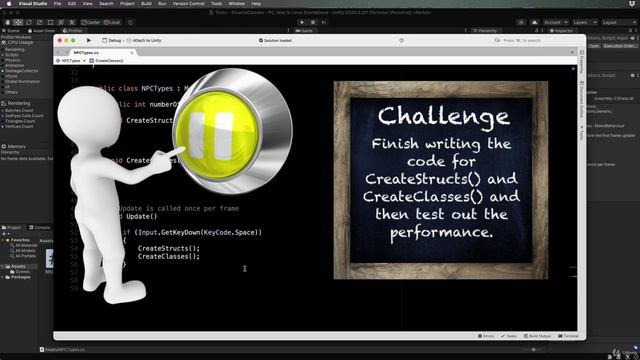Open the Build Output pad
The height and width of the screenshot is (360, 640).
click(x=537, y=336)
